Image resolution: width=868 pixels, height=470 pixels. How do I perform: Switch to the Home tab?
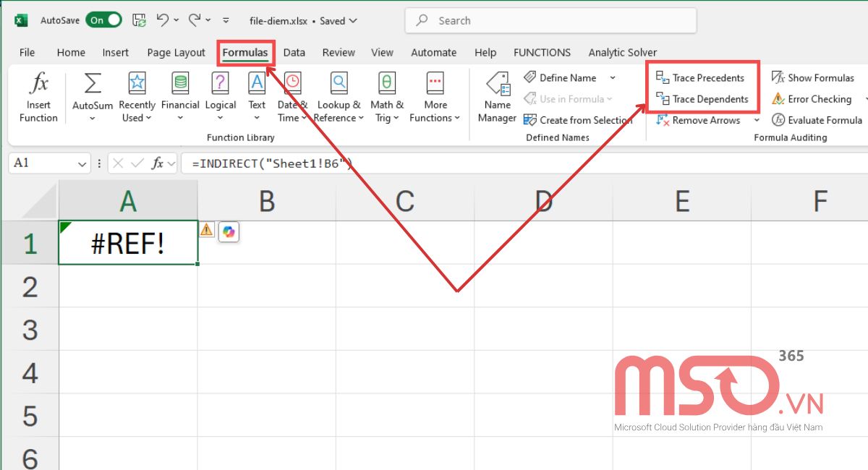click(x=71, y=52)
